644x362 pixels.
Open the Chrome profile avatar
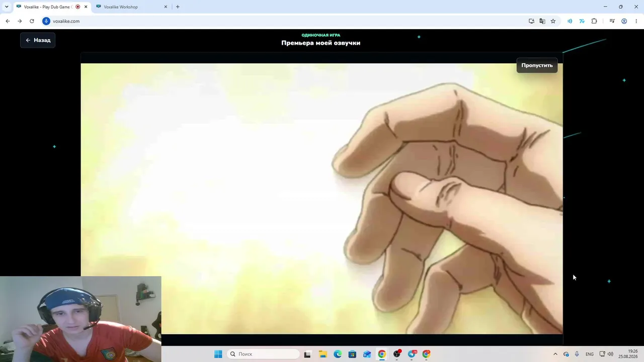(x=624, y=21)
